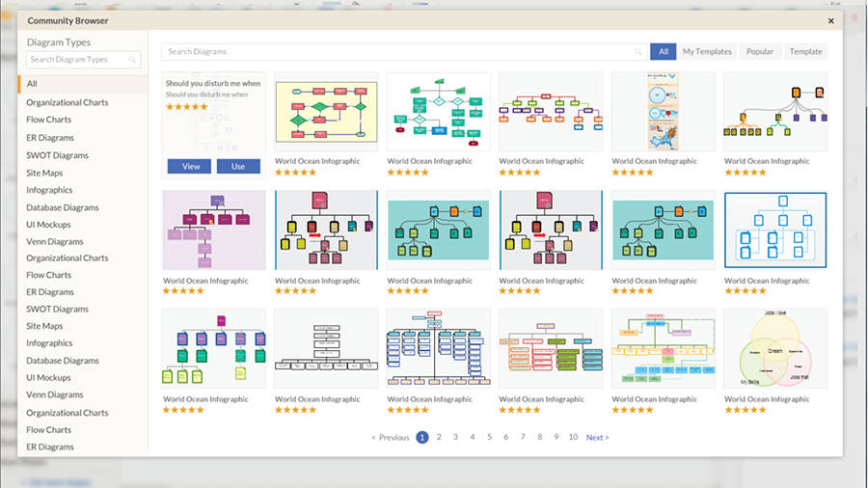Close the Community Browser dialog
The image size is (868, 488).
(x=830, y=20)
